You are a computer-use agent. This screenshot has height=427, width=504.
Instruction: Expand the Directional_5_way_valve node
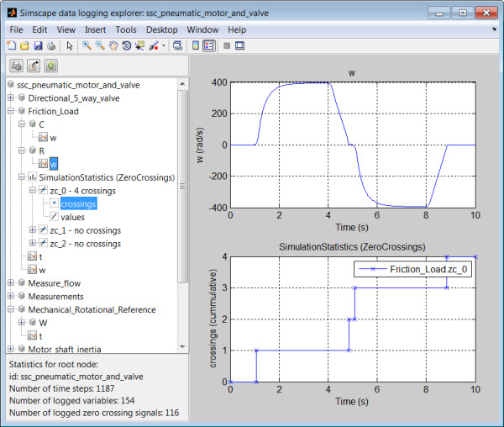[11, 98]
